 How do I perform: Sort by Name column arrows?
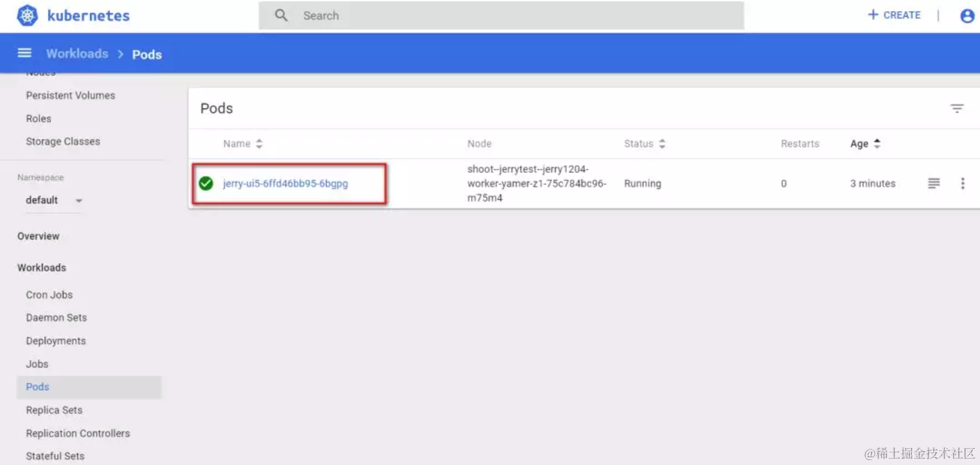point(259,144)
